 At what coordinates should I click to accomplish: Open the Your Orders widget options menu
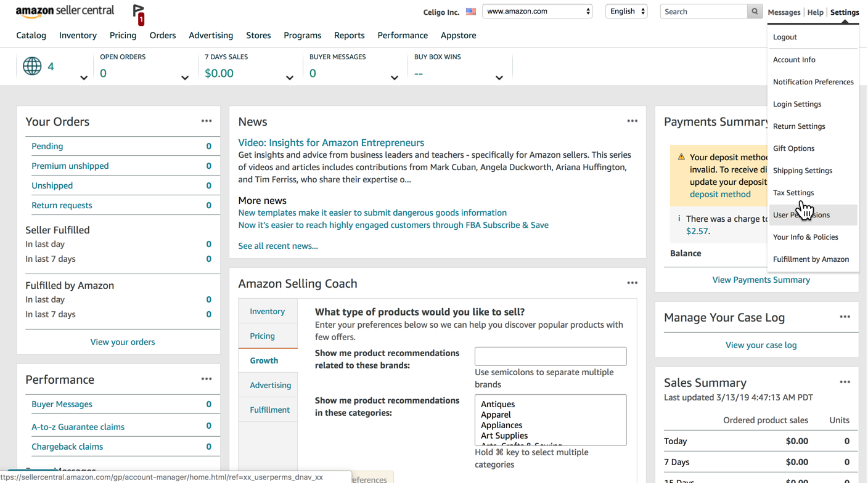(207, 121)
